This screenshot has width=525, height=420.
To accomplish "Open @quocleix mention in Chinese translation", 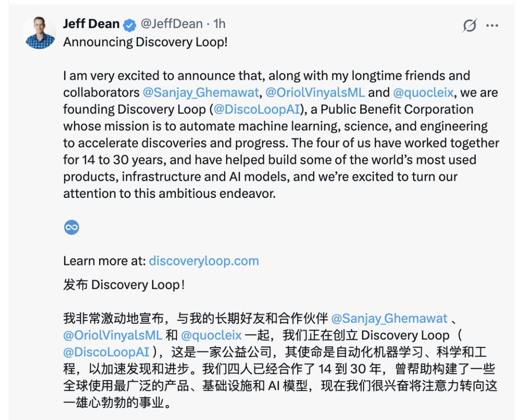I will tap(211, 335).
